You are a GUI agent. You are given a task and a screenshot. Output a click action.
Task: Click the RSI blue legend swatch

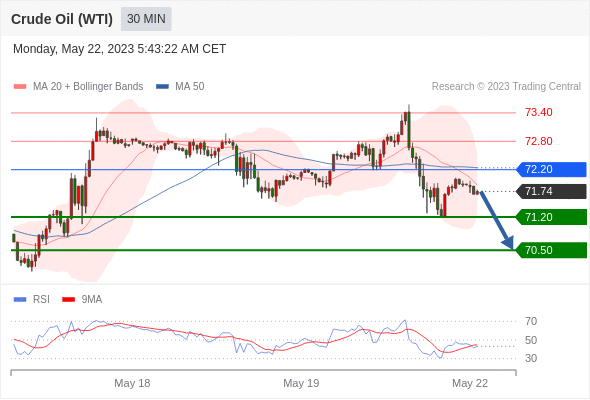pos(20,300)
